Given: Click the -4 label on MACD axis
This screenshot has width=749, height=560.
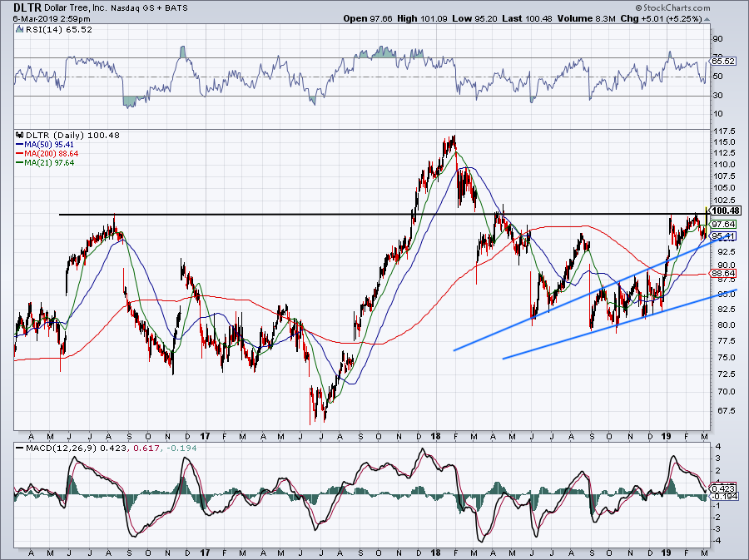Looking at the screenshot, I should 717,541.
